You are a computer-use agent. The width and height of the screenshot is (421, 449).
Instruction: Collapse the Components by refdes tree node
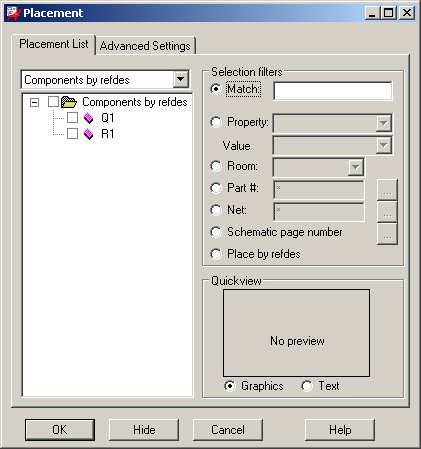tap(34, 102)
